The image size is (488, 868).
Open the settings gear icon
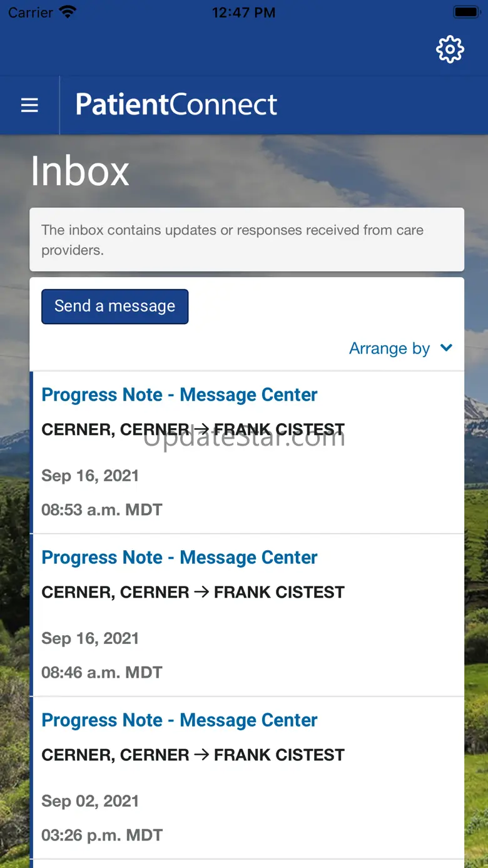point(450,49)
